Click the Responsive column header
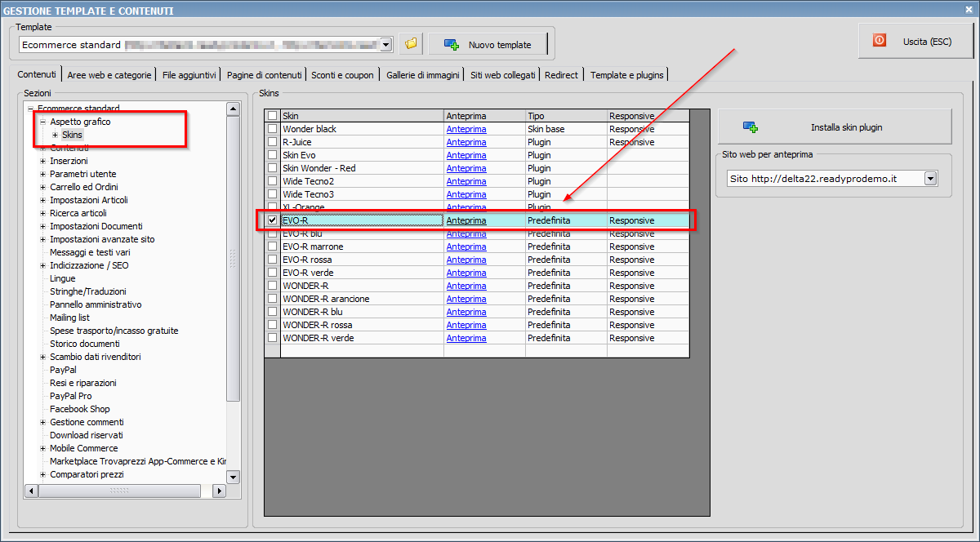The image size is (980, 542). click(648, 116)
